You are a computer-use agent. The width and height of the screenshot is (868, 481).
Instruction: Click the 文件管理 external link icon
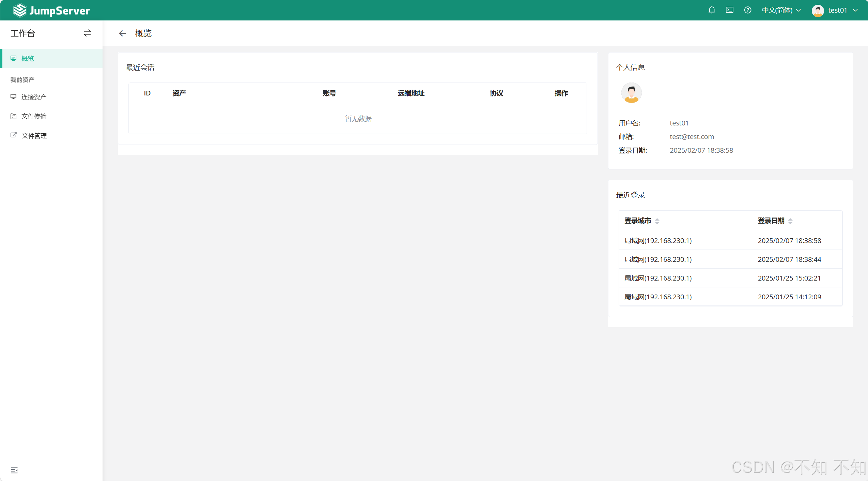[14, 135]
